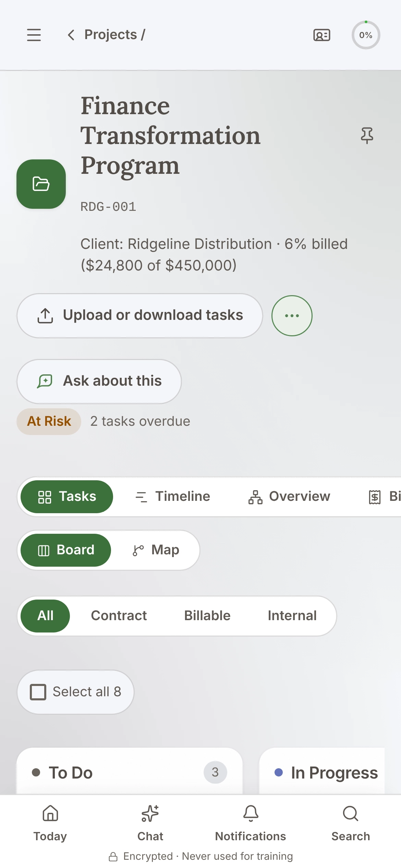Switch to the Overview tab
401x868 pixels.
click(289, 497)
